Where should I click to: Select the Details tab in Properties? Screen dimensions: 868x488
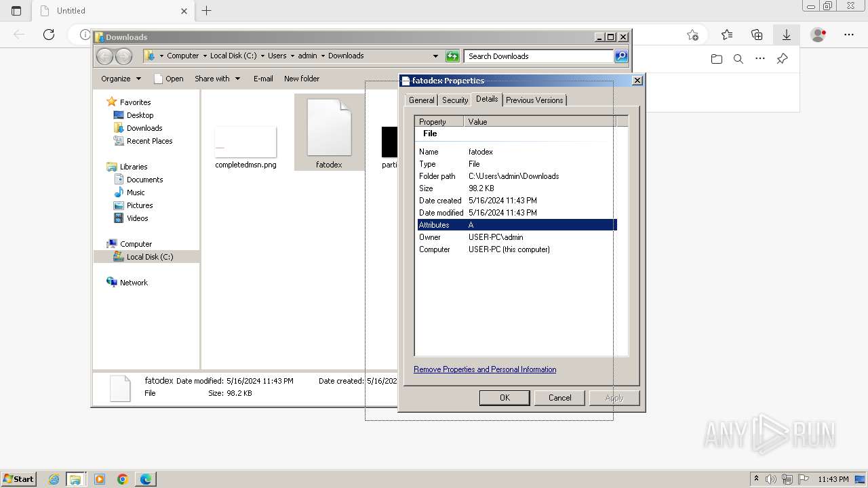(x=487, y=99)
